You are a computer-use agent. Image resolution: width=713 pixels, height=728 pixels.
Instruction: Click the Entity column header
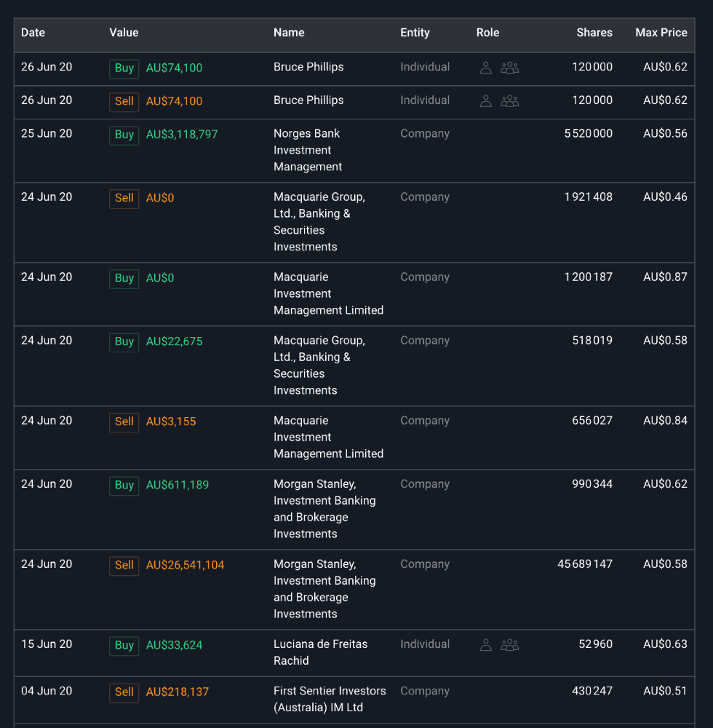tap(415, 33)
